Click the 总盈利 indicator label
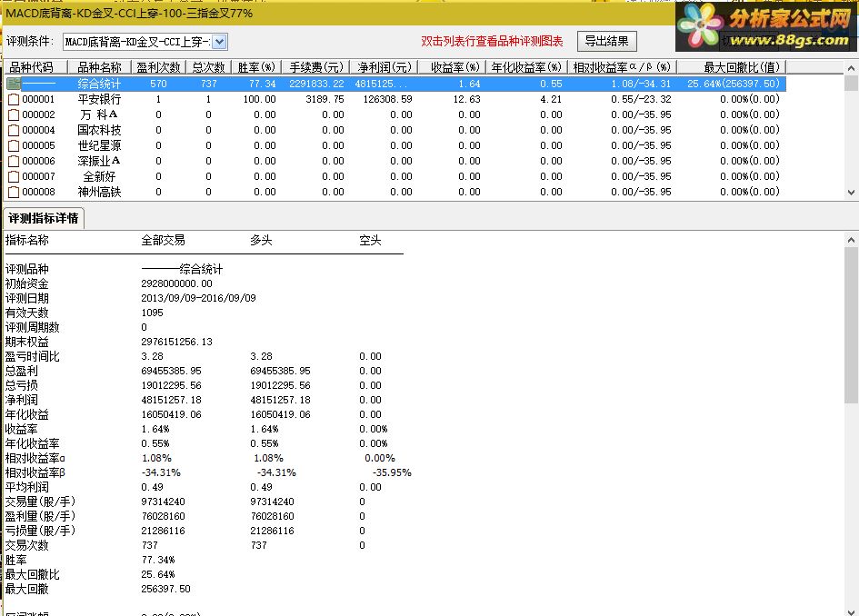 pos(22,371)
